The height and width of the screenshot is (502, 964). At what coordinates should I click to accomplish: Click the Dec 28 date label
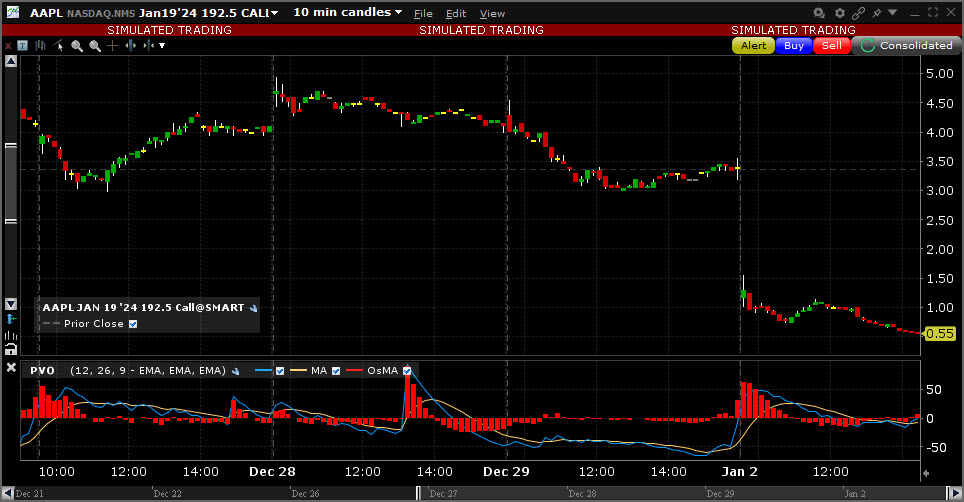pyautogui.click(x=272, y=472)
